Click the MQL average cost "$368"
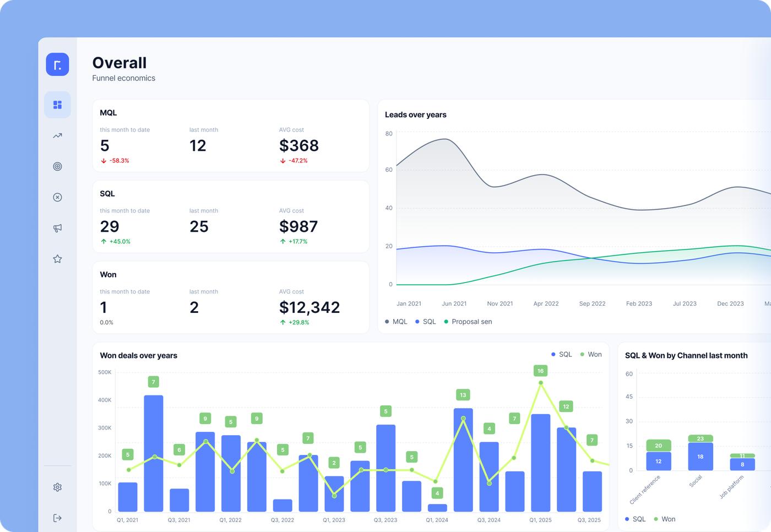This screenshot has height=532, width=771. 299,145
